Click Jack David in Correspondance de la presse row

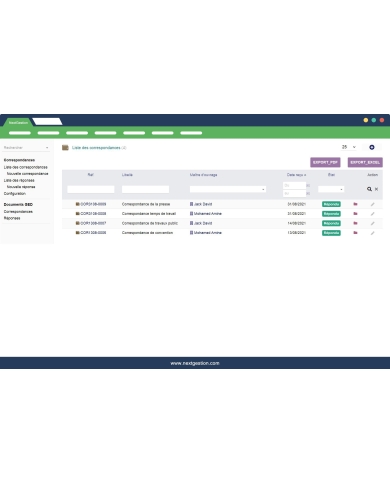[x=203, y=204]
